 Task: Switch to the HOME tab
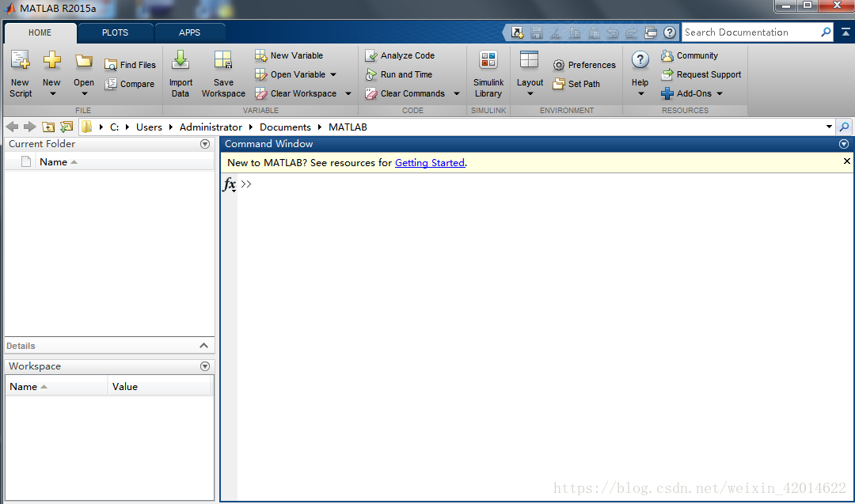click(40, 32)
